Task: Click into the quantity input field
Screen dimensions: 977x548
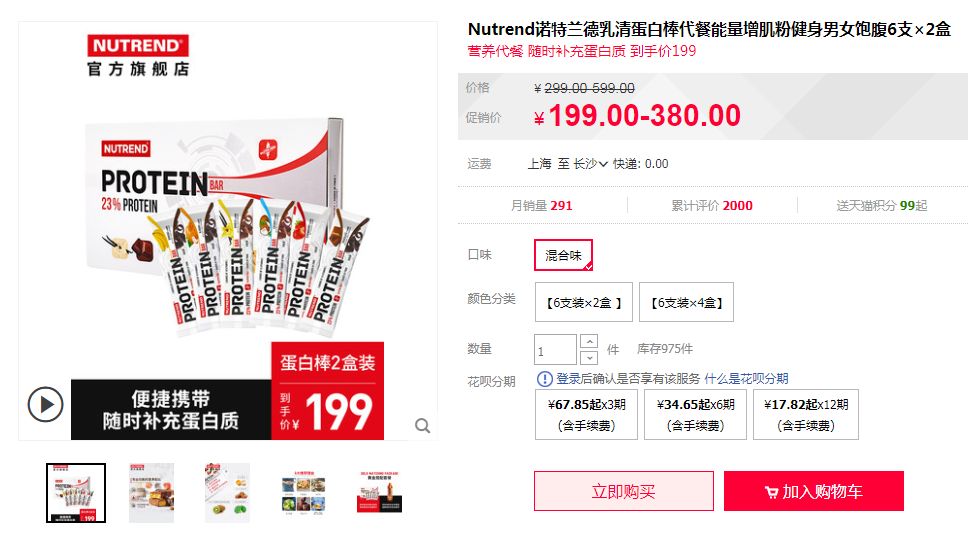Action: (x=555, y=350)
